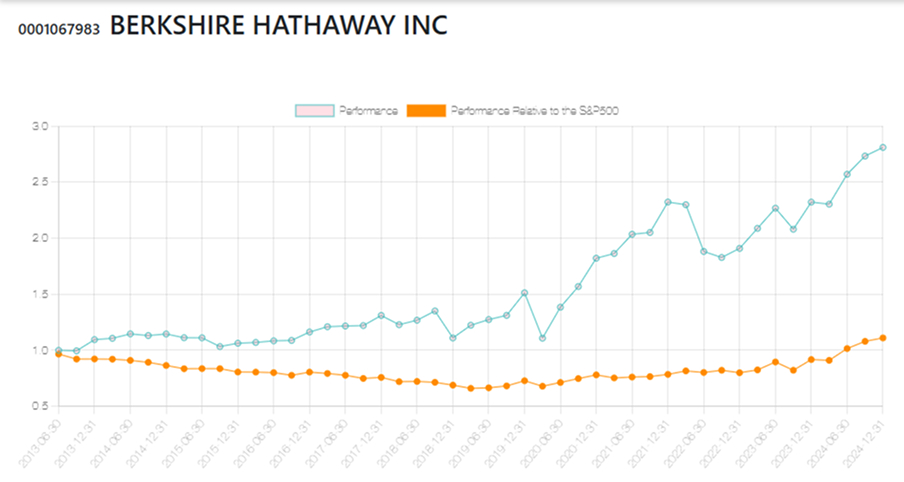The width and height of the screenshot is (904, 482).
Task: Select the orange S&P500-relative point at 2016-12-31
Action: [x=309, y=372]
